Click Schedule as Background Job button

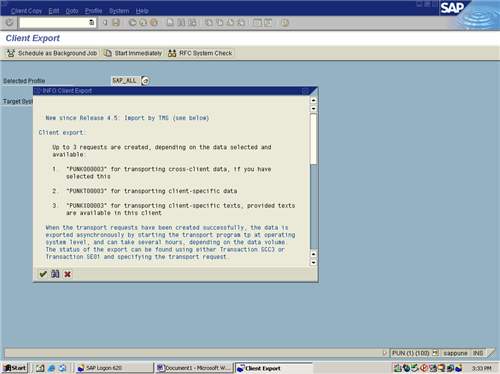click(x=52, y=53)
